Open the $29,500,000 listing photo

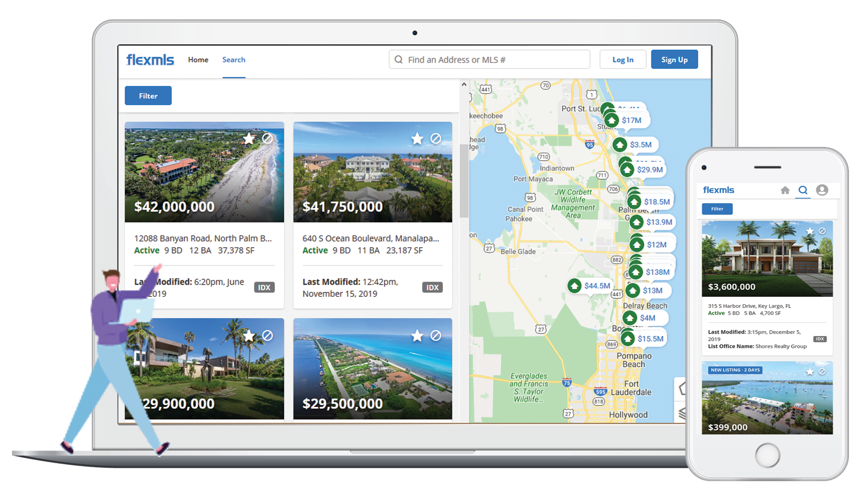point(372,369)
